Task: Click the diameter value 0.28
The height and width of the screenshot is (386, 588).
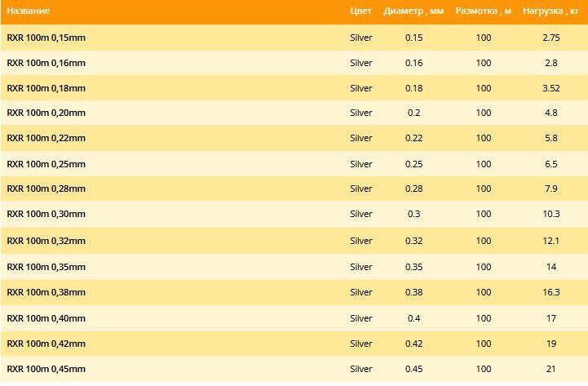Action: click(413, 189)
